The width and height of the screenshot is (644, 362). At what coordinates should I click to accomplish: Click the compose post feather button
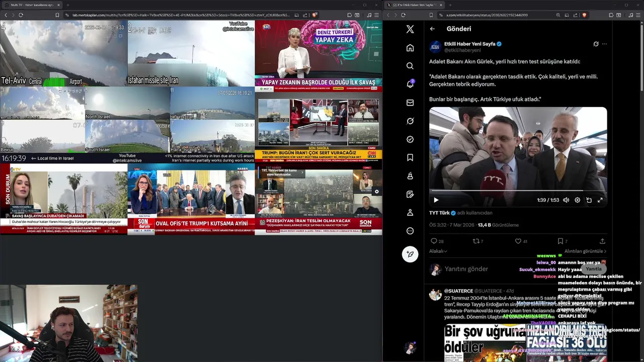point(410,254)
